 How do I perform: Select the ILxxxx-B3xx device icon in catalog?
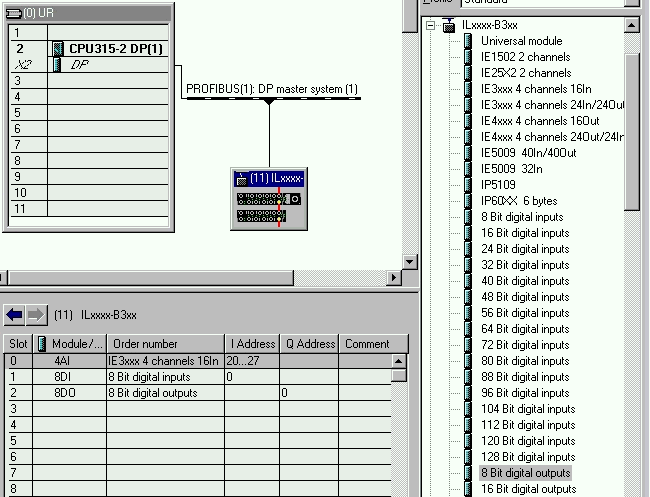[449, 26]
